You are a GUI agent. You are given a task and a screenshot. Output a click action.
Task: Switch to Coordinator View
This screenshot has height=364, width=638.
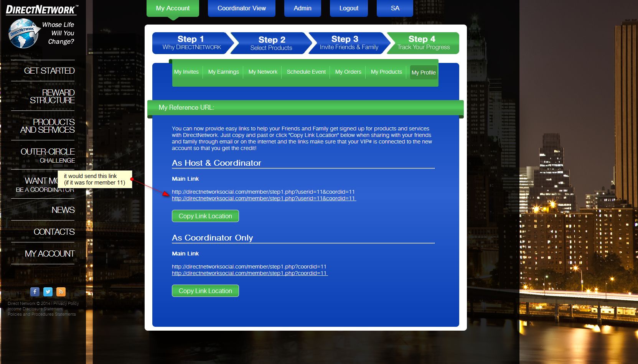coord(242,8)
